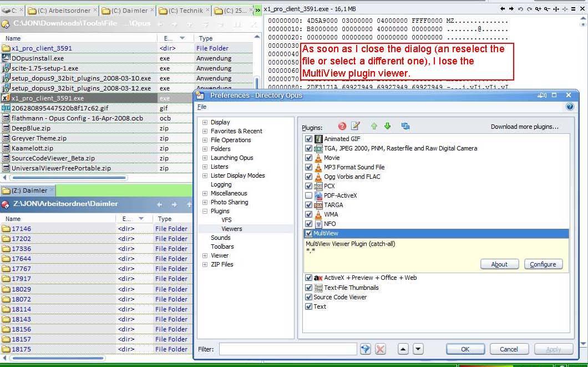Switch to the (C:) Daimler tab
This screenshot has height=367, width=588.
tap(128, 11)
